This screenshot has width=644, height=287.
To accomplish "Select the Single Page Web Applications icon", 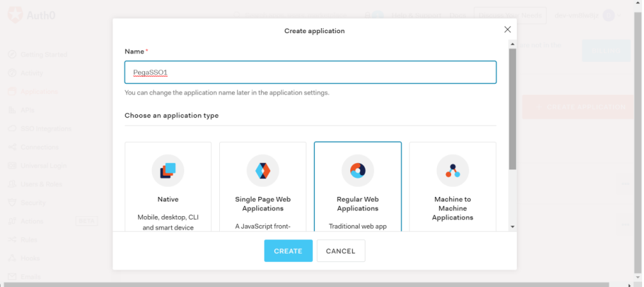I will [x=263, y=170].
